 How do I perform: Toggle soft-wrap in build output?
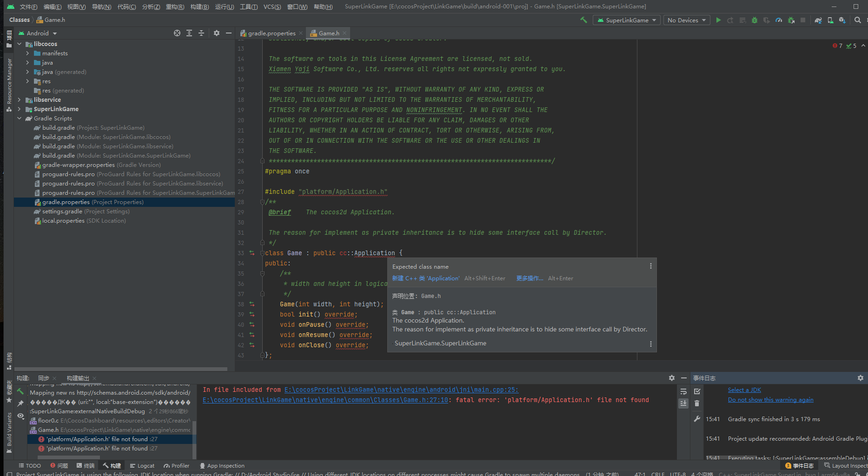(683, 391)
